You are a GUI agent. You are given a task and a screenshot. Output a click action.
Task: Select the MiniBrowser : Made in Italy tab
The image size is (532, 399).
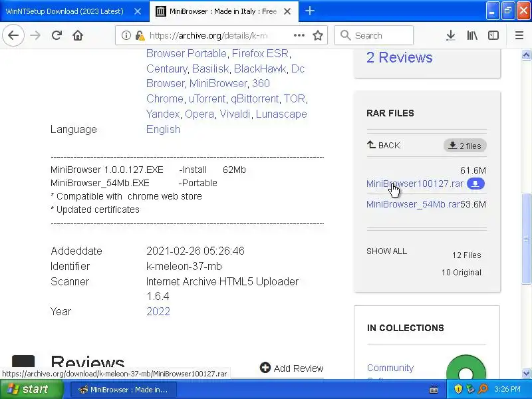[224, 11]
